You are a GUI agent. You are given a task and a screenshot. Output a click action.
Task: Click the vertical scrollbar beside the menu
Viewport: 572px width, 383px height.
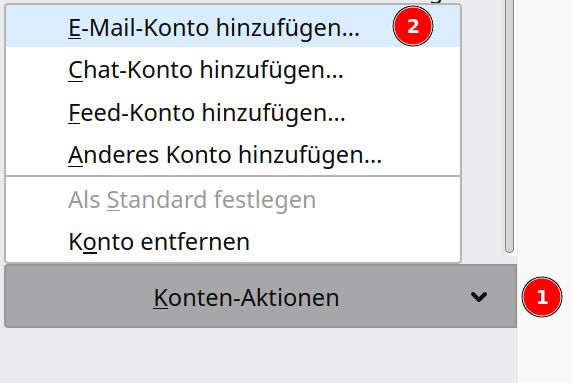pos(510,126)
